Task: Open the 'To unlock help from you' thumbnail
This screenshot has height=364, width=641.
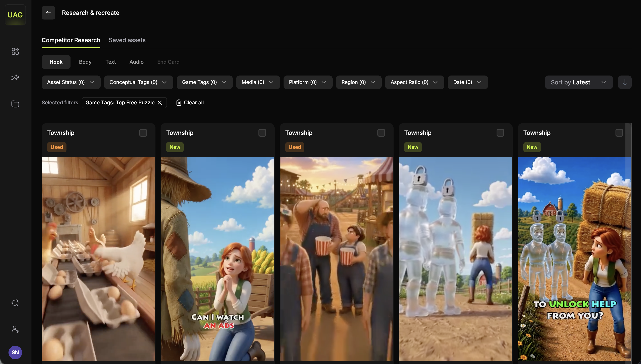Action: point(575,259)
